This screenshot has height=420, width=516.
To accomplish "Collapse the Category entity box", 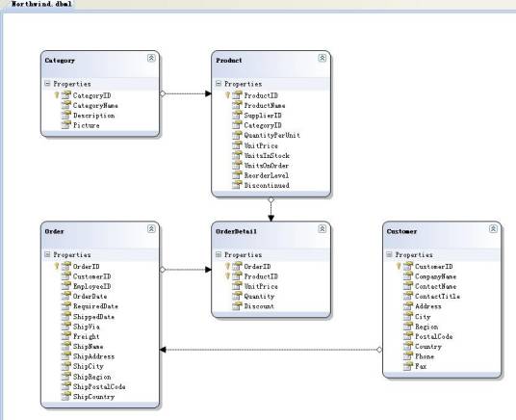I will [x=151, y=58].
